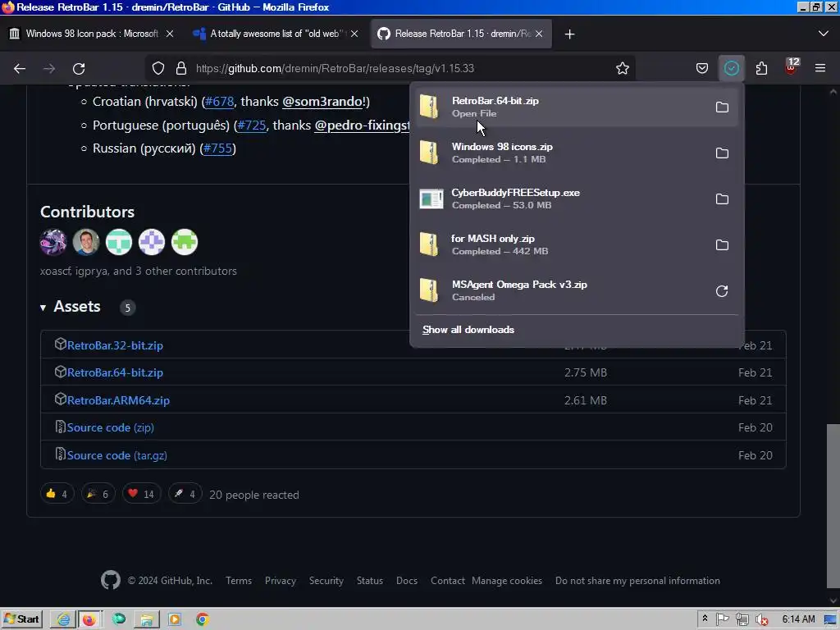Open the file explorer taskbar icon
Screen dimensions: 840x630
(x=146, y=620)
